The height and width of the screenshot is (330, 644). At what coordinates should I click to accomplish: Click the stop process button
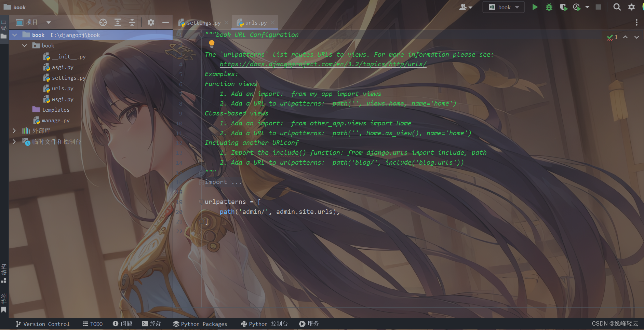[x=598, y=7]
